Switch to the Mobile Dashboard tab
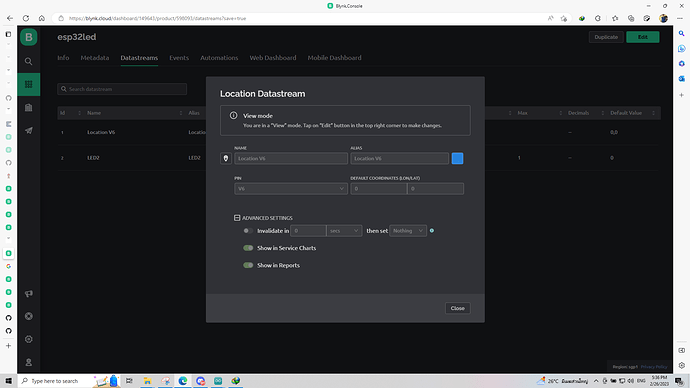 (x=334, y=58)
